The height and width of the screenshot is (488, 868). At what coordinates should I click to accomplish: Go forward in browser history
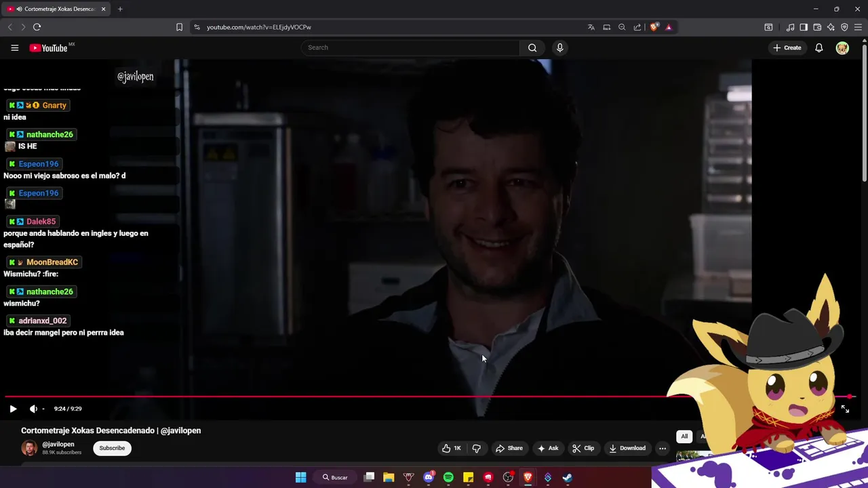(x=23, y=27)
